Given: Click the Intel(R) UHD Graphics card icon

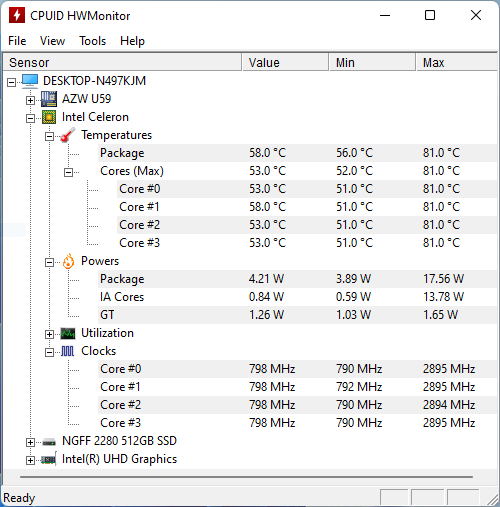Looking at the screenshot, I should tap(49, 460).
